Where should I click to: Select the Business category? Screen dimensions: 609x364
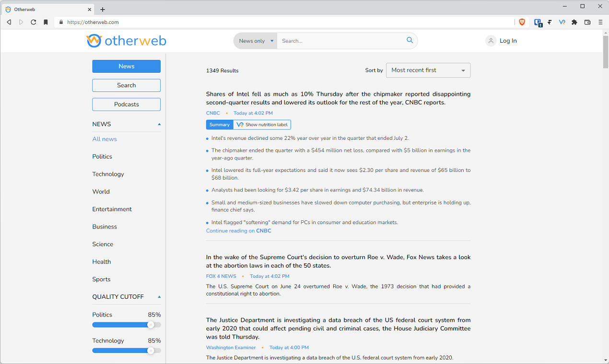105,227
